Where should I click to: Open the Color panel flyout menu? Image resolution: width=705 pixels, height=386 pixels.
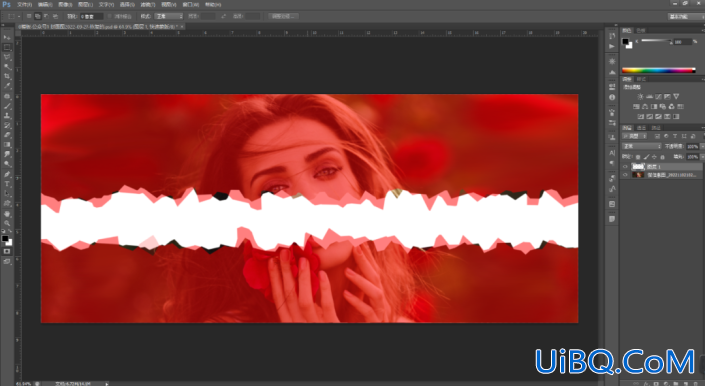tap(702, 31)
